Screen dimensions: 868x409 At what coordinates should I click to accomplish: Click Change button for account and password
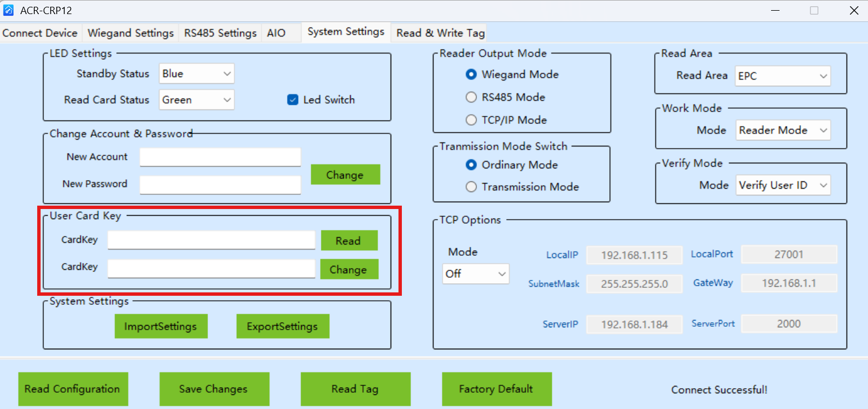pyautogui.click(x=346, y=175)
